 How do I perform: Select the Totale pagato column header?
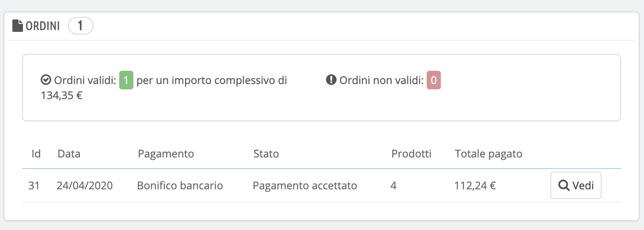click(x=489, y=154)
